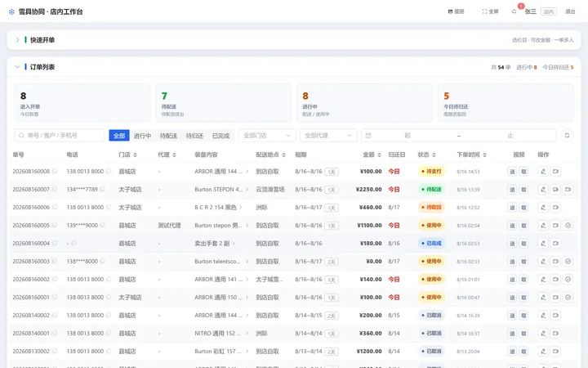Viewport: 588px width, 368px height.
Task: Focus the 单号/客户/手机号 search box
Action: tap(60, 135)
